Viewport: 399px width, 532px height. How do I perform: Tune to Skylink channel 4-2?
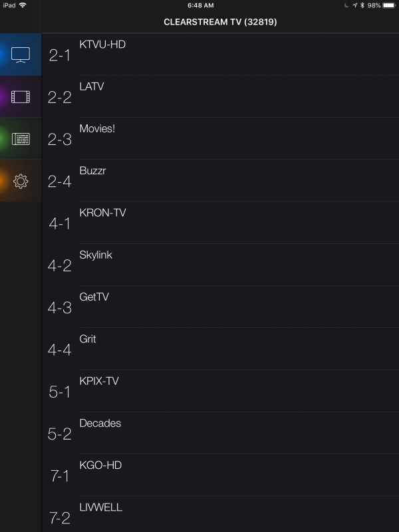(219, 265)
